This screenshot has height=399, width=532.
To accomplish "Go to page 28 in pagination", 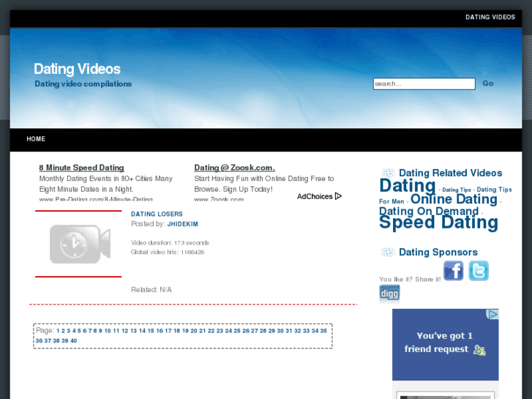I will (263, 331).
